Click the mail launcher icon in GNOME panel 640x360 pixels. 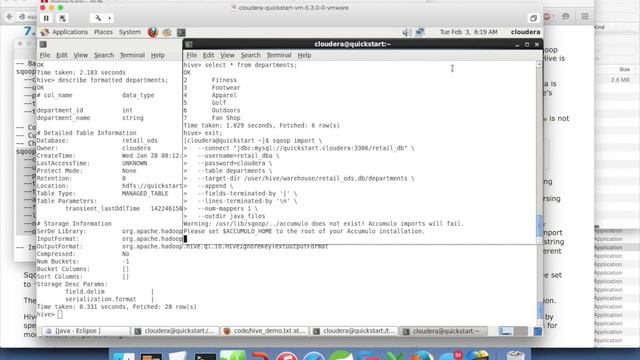(167, 32)
